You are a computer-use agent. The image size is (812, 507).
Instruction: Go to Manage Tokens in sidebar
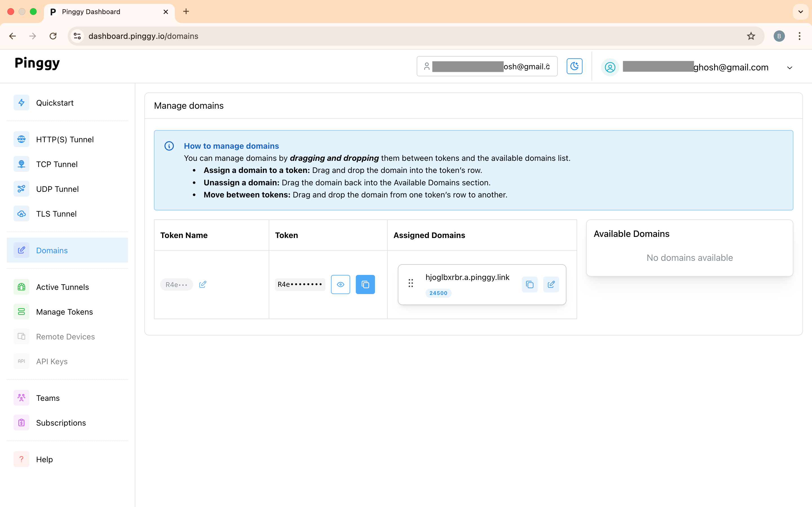tap(64, 312)
